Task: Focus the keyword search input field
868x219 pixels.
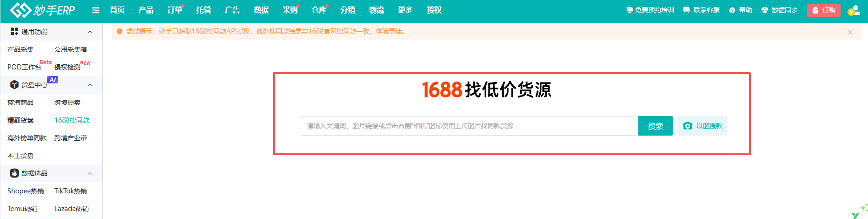Action: 469,126
